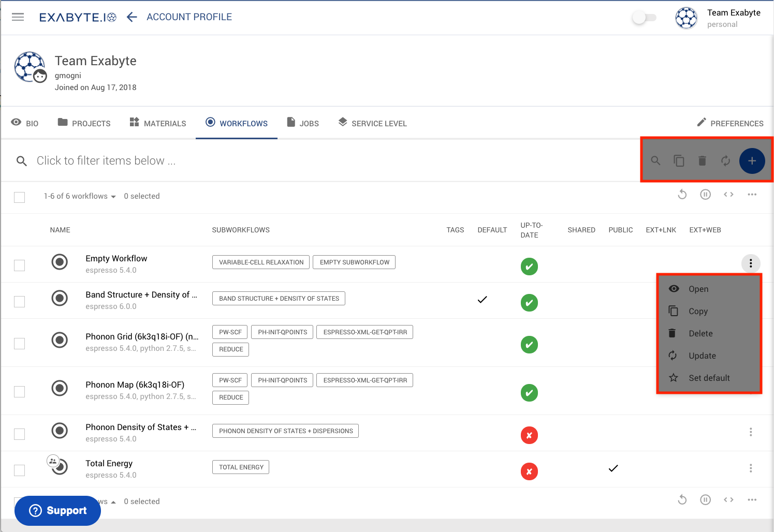Screen dimensions: 774x532
Task: Choose Set default from the context menu
Action: 709,378
